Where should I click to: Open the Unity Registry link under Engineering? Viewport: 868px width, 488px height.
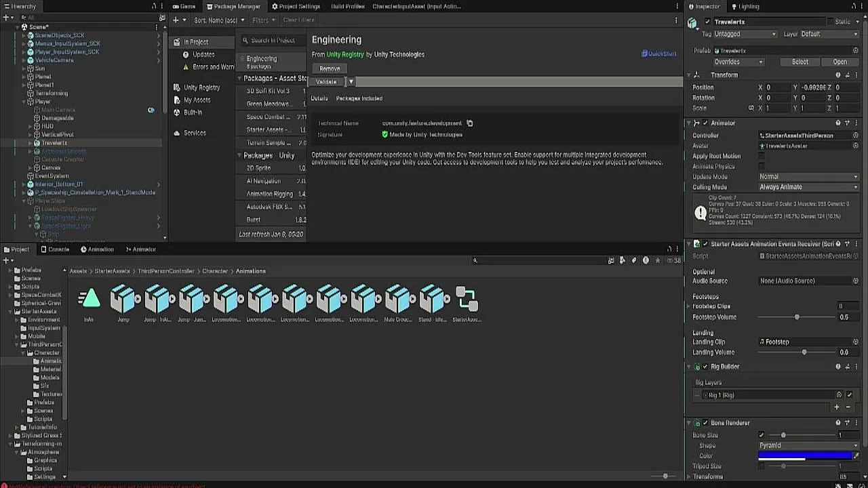[345, 54]
